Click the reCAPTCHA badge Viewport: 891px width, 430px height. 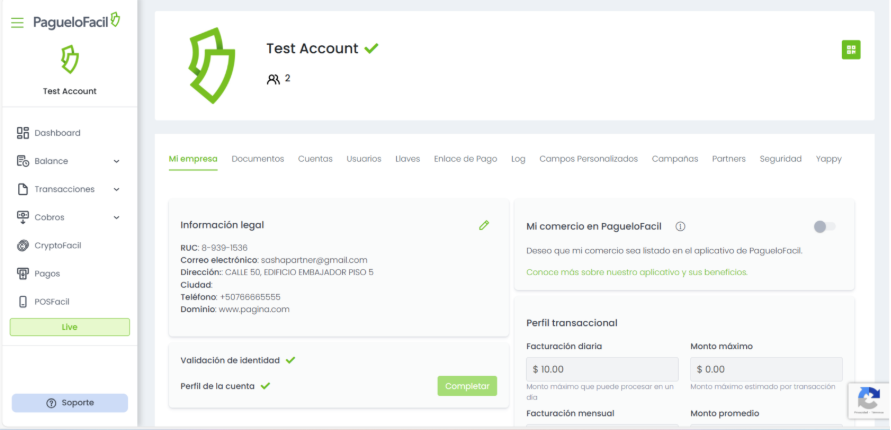pos(868,400)
